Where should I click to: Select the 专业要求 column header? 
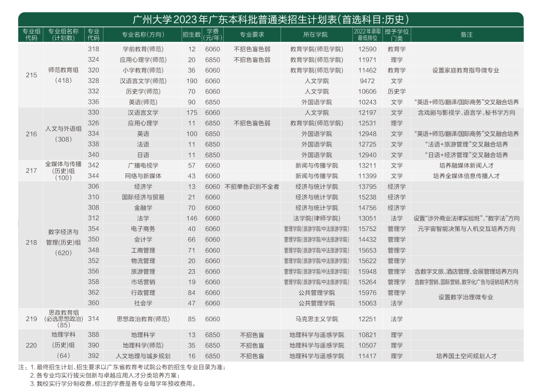coord(252,34)
